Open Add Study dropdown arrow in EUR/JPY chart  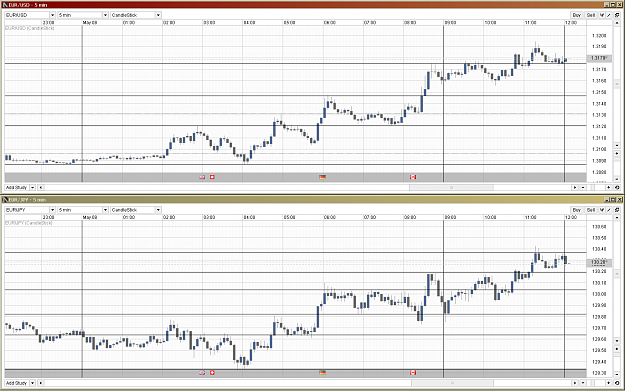pos(32,383)
